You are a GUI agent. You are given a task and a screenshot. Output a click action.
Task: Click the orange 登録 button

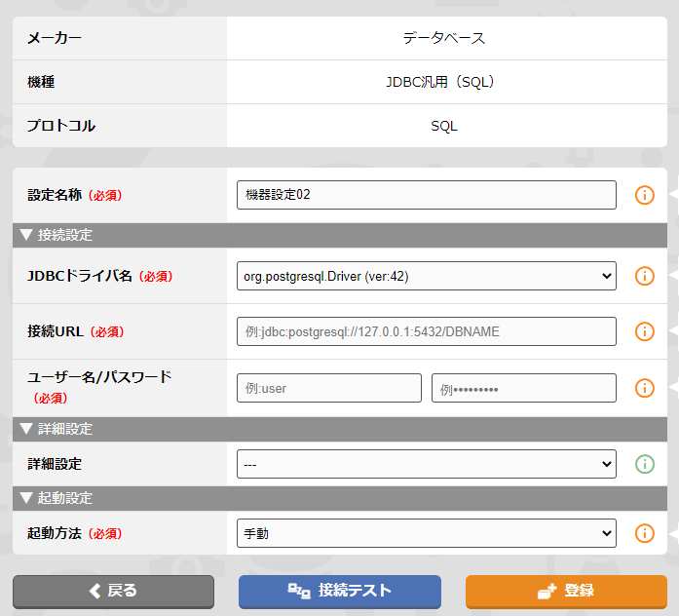coord(566,591)
